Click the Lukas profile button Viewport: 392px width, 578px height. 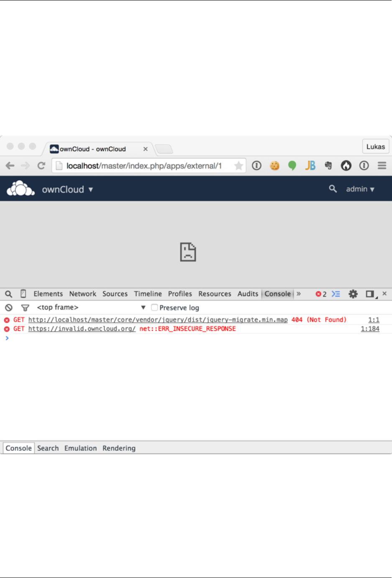click(x=376, y=147)
